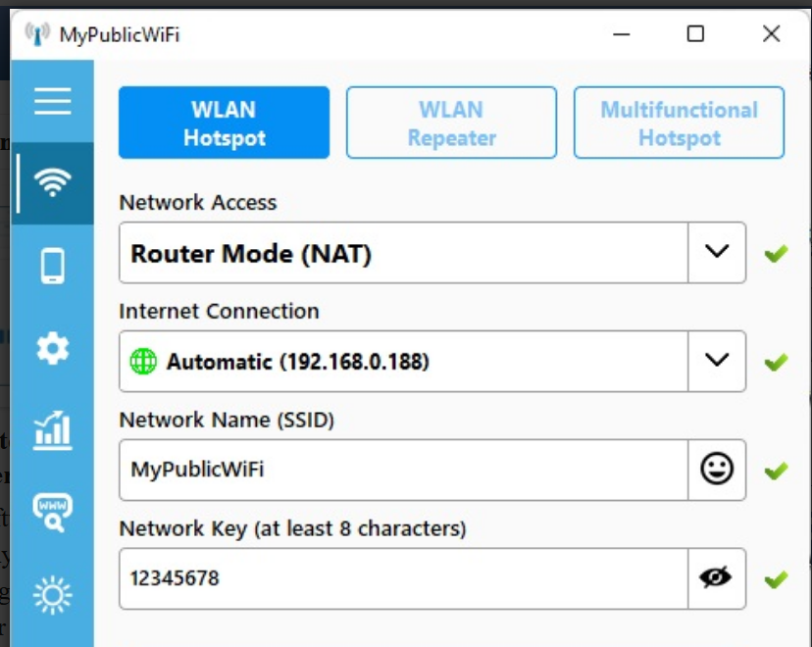Select the brightness sidebar icon
Viewport: 812px width, 647px height.
(x=53, y=593)
